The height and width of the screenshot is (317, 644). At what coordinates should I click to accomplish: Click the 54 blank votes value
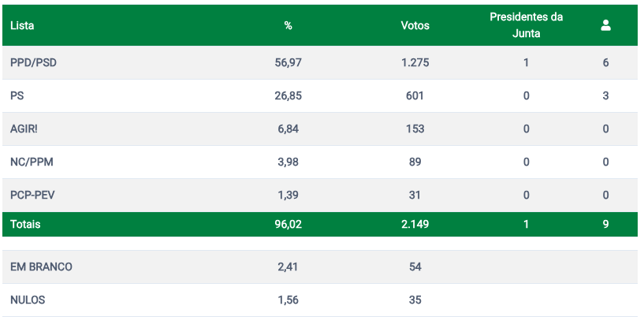415,267
